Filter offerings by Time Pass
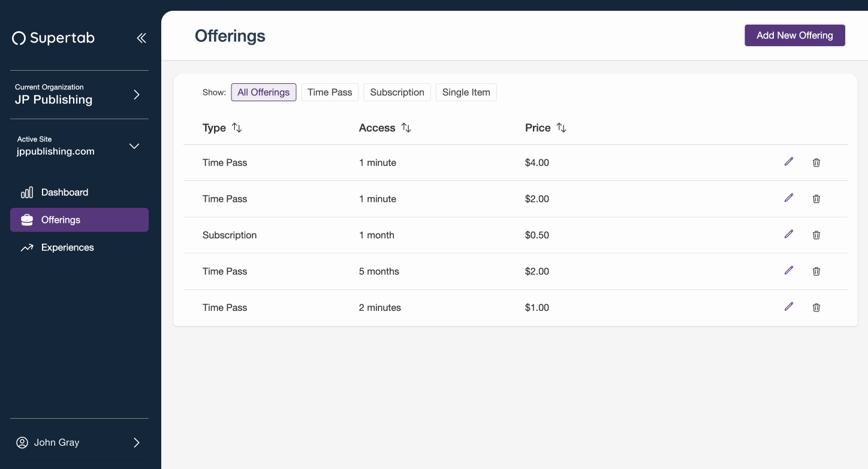 click(330, 92)
